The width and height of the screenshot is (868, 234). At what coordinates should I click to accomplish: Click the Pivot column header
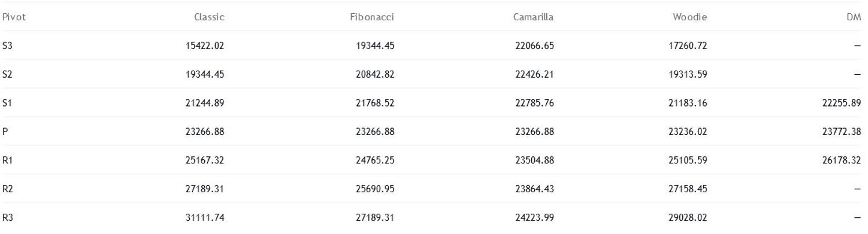(x=14, y=17)
